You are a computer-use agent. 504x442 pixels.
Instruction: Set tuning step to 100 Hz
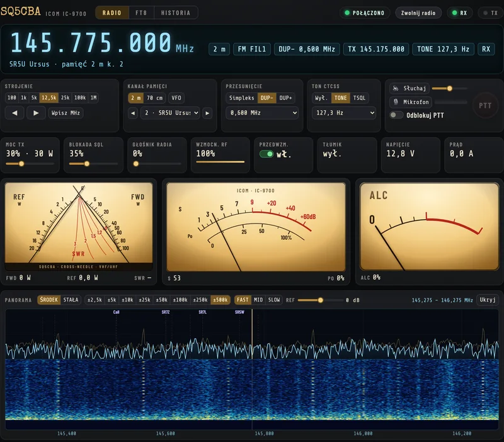click(x=12, y=98)
